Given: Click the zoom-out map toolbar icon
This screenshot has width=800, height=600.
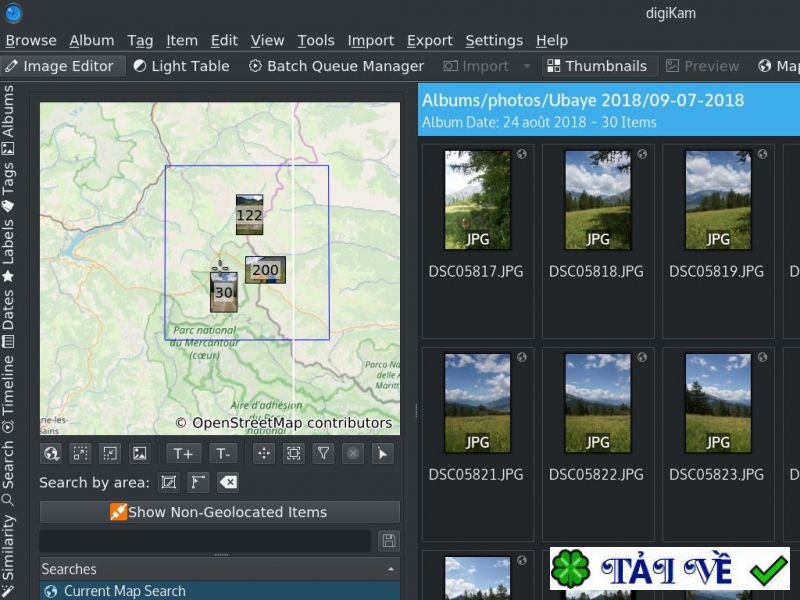Looking at the screenshot, I should click(x=110, y=453).
